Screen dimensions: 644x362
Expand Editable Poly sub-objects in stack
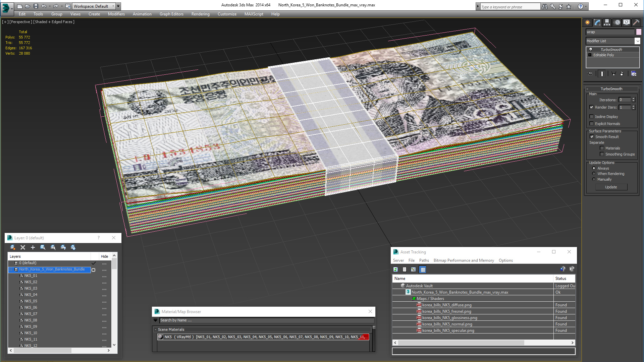point(590,55)
